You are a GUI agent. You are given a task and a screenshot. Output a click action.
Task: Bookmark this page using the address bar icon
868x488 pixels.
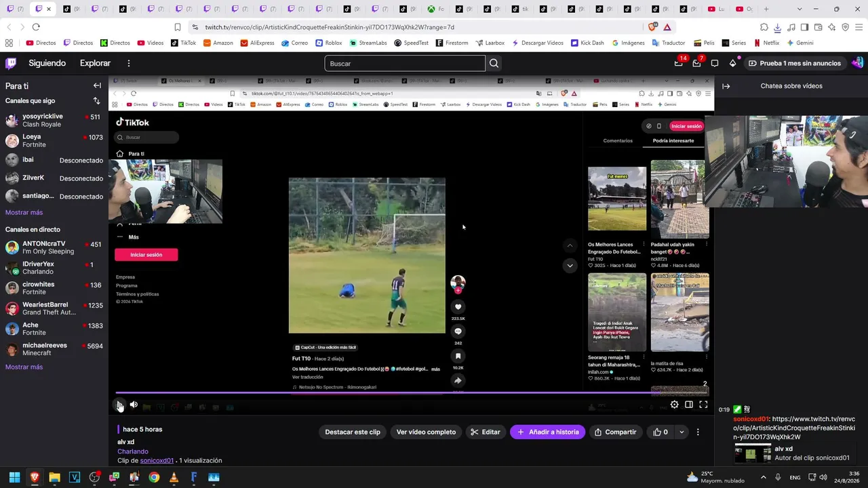pyautogui.click(x=178, y=27)
